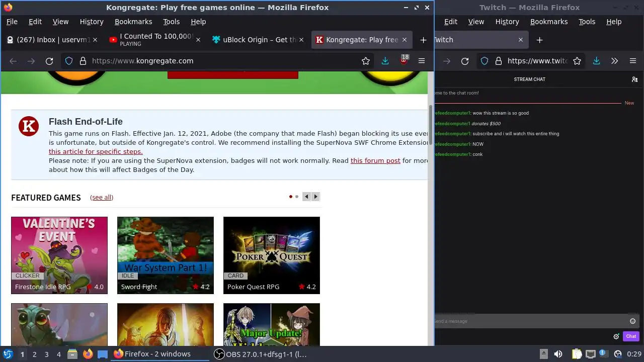Click the Kongregate K logo in Flash notice
Screen dimensions: 644x362
click(x=29, y=126)
